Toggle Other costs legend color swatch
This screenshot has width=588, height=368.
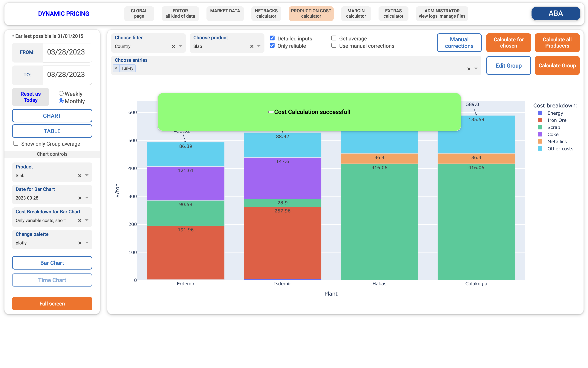(x=540, y=148)
